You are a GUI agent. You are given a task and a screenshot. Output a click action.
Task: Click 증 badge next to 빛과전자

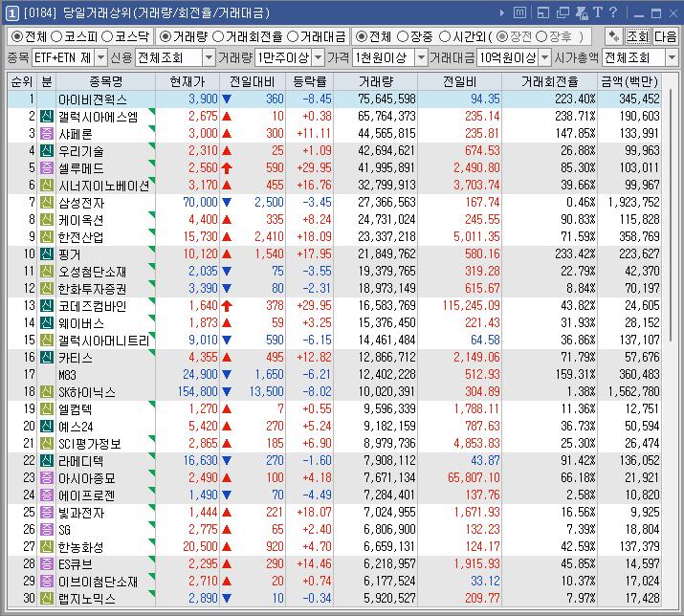tap(47, 512)
